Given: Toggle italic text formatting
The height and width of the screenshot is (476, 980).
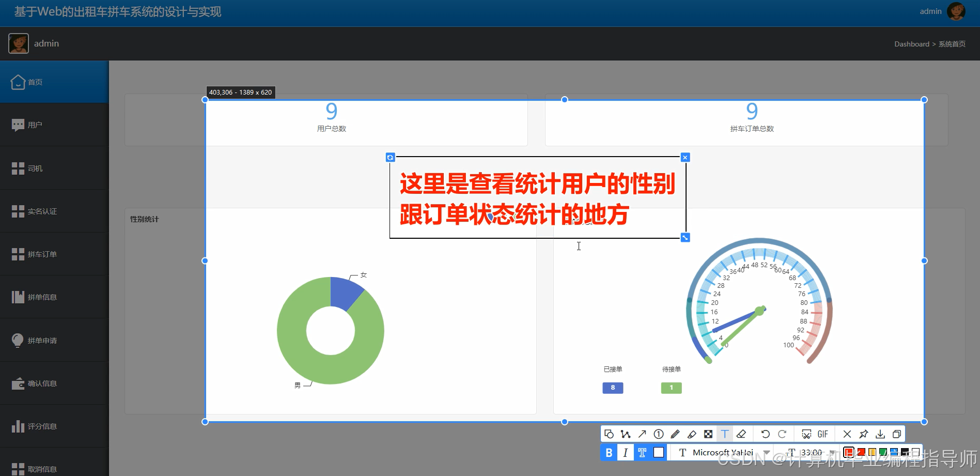Looking at the screenshot, I should coord(626,452).
